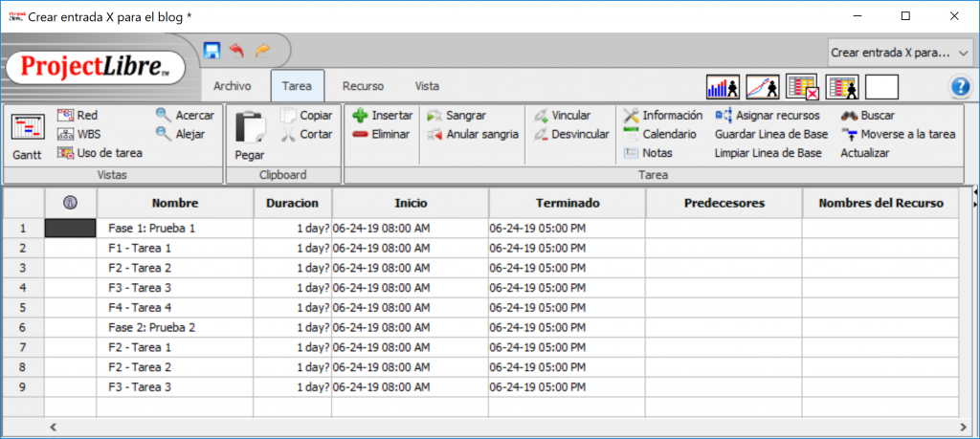Open the Help question mark icon
Screen dimensions: 980x439
coord(961,87)
